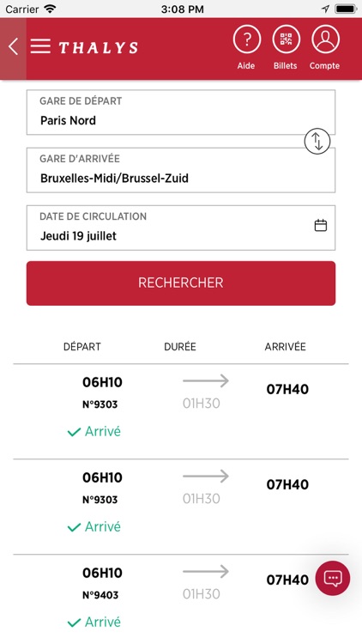Tap Arrivé status of train N°9403

click(x=94, y=623)
